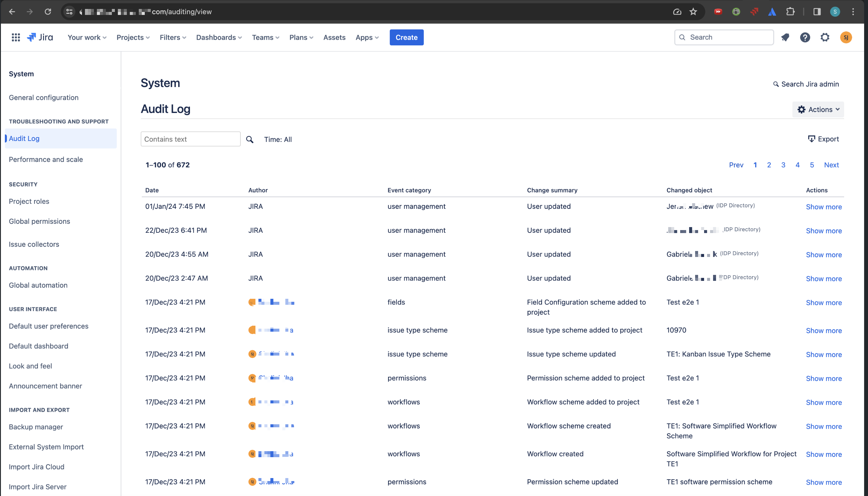
Task: Open the settings gear icon in header
Action: 825,37
